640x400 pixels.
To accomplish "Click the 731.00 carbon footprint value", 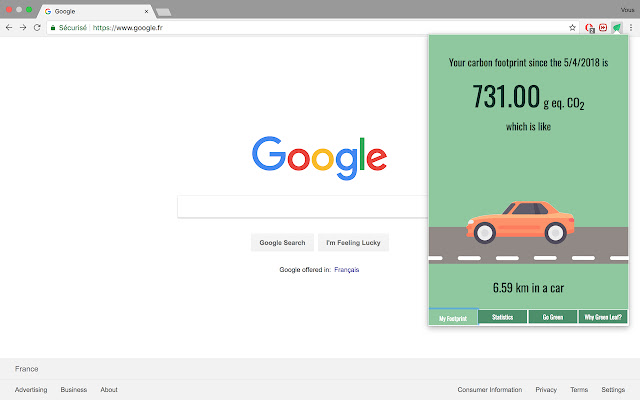I will pos(506,96).
